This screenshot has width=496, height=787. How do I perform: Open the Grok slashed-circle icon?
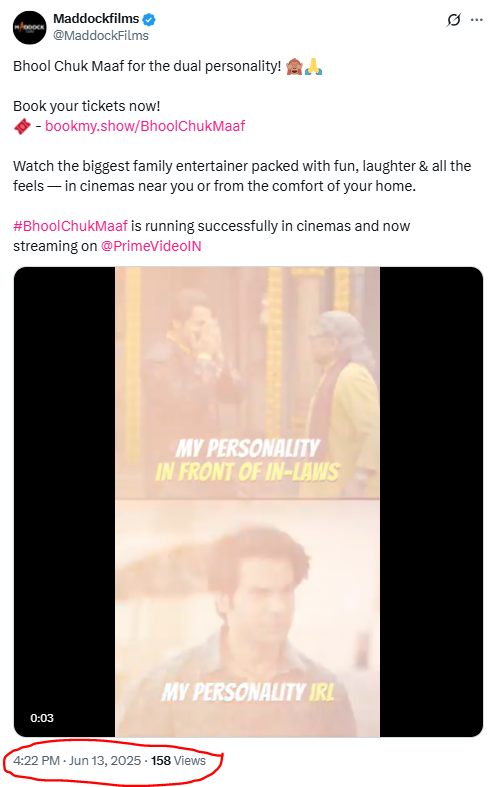[453, 20]
